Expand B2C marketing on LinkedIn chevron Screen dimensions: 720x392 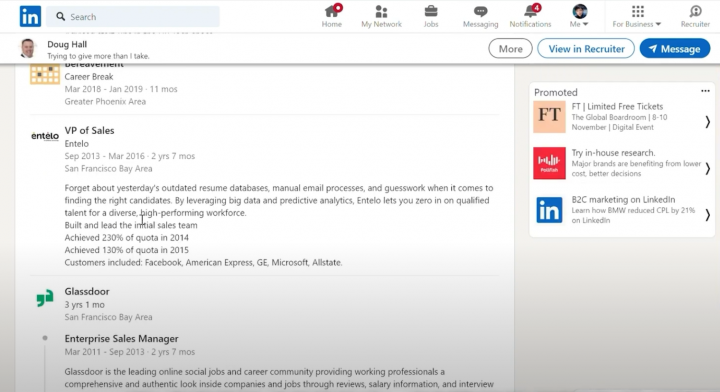(707, 215)
